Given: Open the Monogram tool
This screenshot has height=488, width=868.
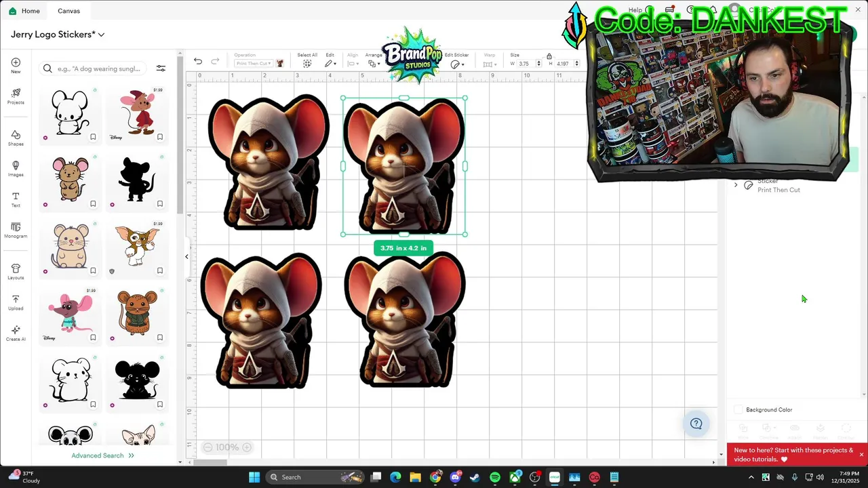Looking at the screenshot, I should click(x=16, y=230).
